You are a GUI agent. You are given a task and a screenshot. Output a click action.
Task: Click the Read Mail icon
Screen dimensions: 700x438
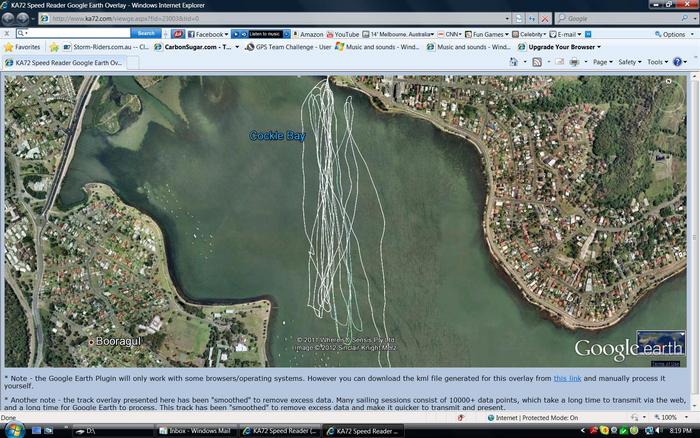(x=560, y=62)
